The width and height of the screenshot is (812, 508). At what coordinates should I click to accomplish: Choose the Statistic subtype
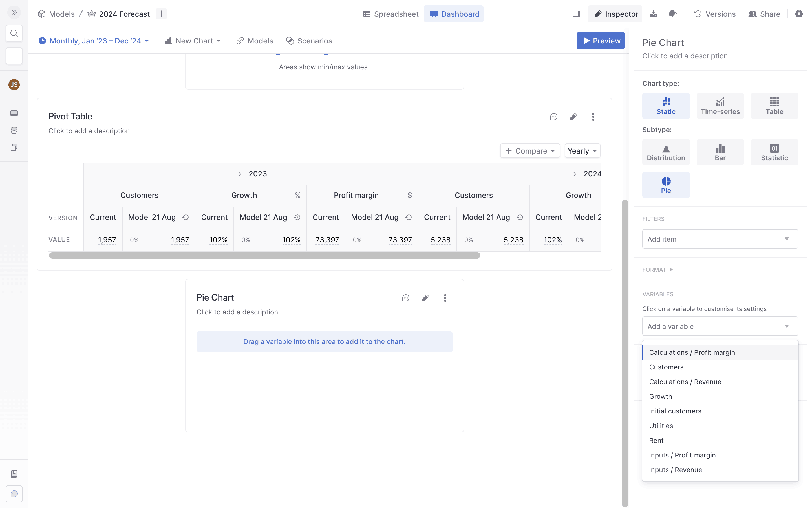(775, 152)
